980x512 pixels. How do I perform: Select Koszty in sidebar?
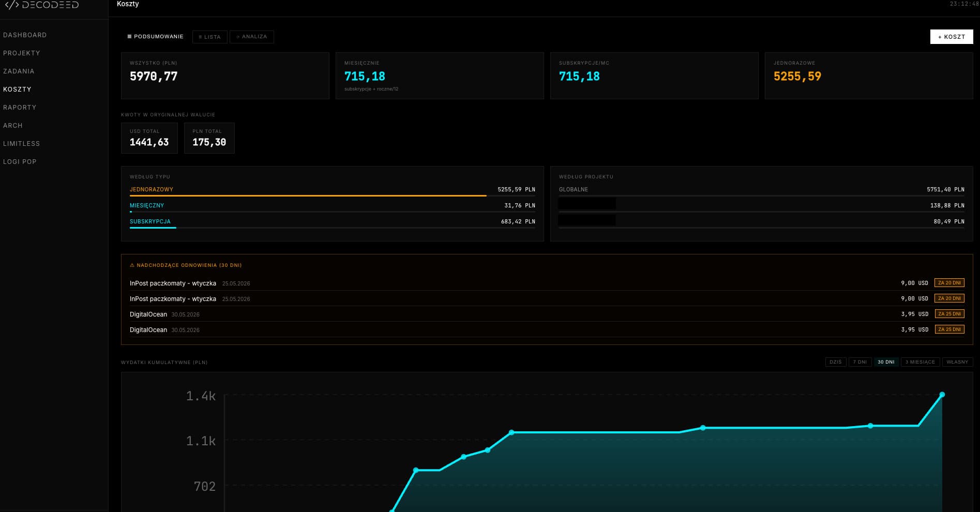17,89
